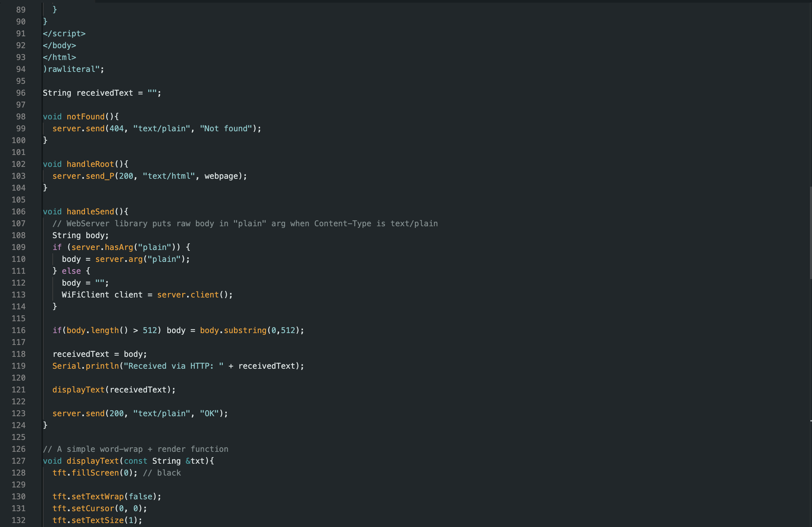The image size is (812, 527).
Task: Click the closing script tag on line 91
Action: [64, 33]
